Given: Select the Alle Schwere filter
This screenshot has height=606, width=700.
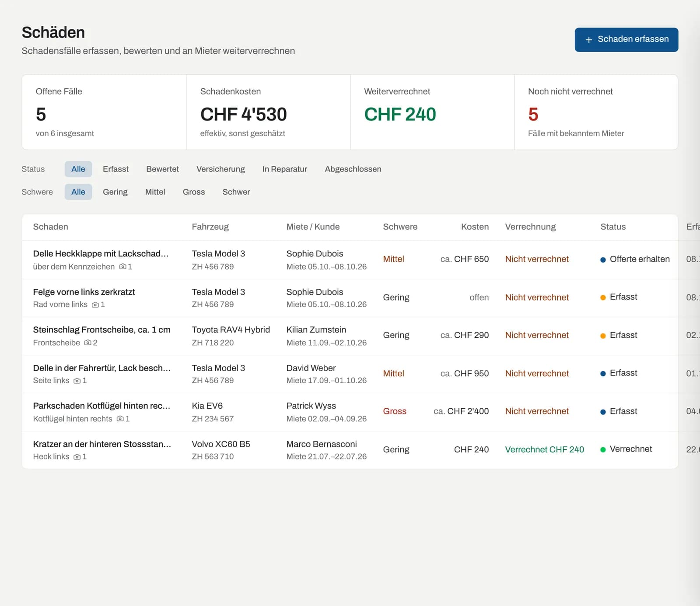Looking at the screenshot, I should [78, 192].
